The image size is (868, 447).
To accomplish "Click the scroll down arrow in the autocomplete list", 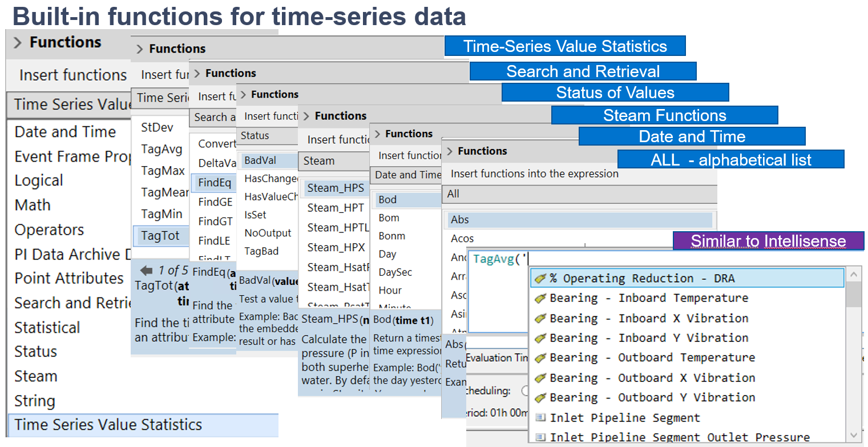I will click(854, 435).
